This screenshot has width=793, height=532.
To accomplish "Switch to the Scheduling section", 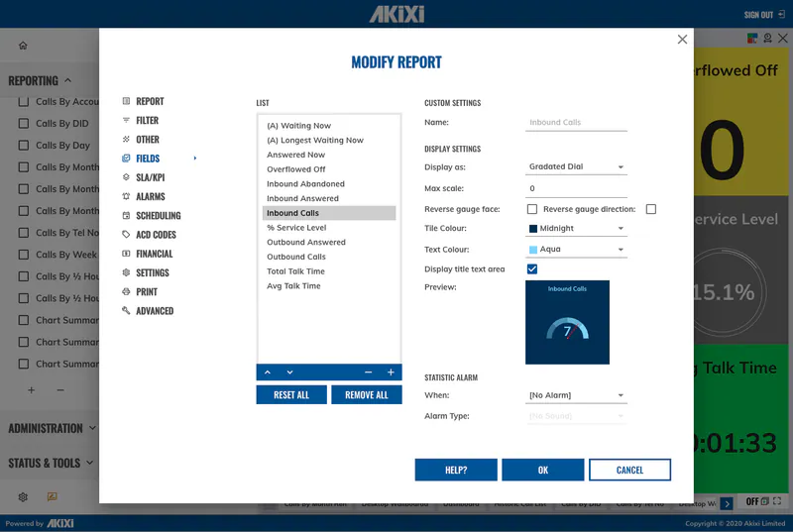I will (158, 216).
